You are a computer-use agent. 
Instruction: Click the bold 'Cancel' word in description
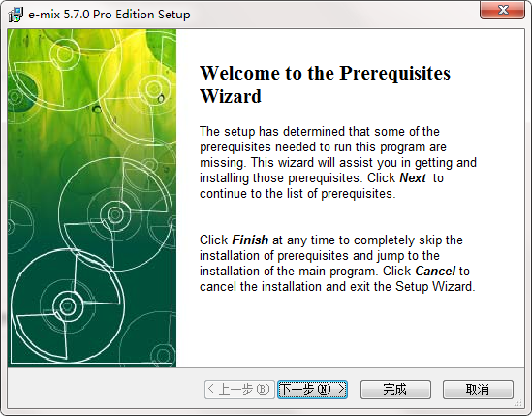435,271
